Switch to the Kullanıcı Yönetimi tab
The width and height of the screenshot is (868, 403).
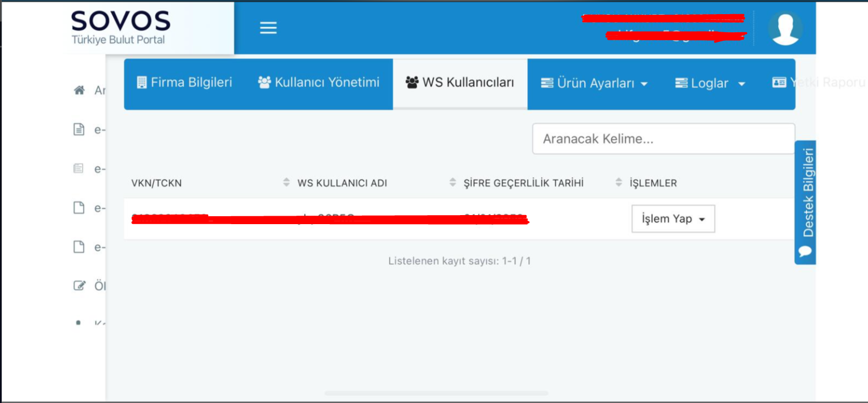[x=319, y=83]
